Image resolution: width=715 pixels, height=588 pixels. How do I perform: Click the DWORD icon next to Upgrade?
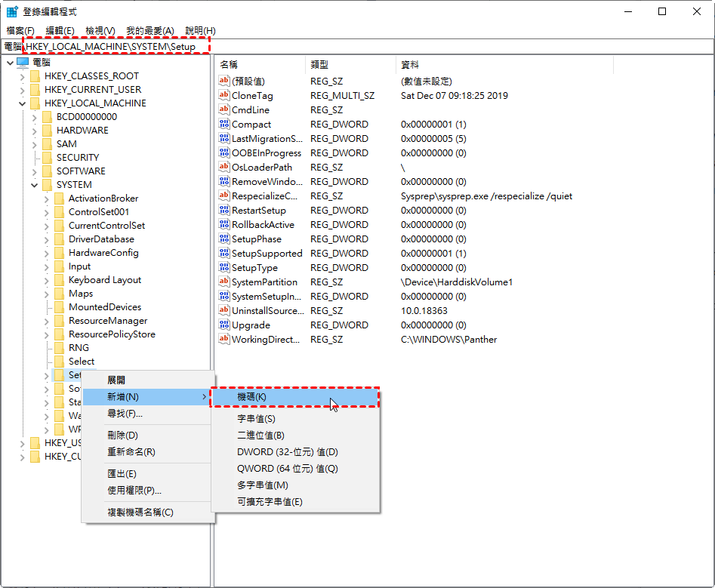pyautogui.click(x=224, y=325)
